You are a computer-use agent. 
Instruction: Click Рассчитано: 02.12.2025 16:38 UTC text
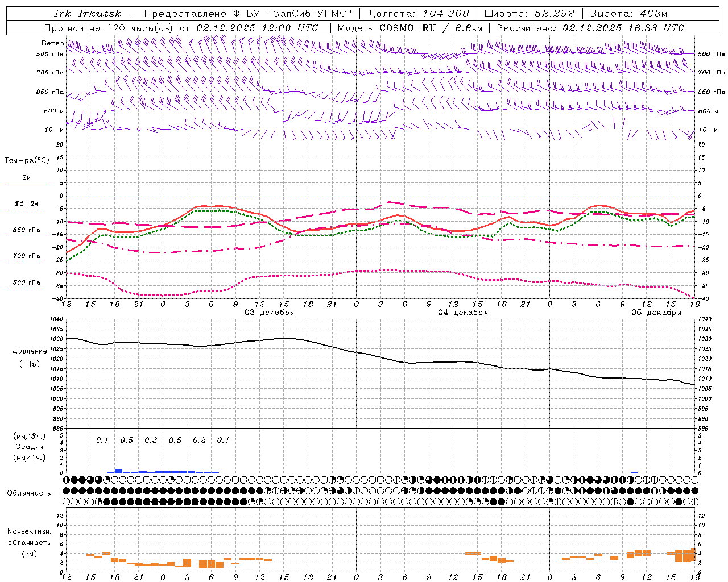(590, 28)
